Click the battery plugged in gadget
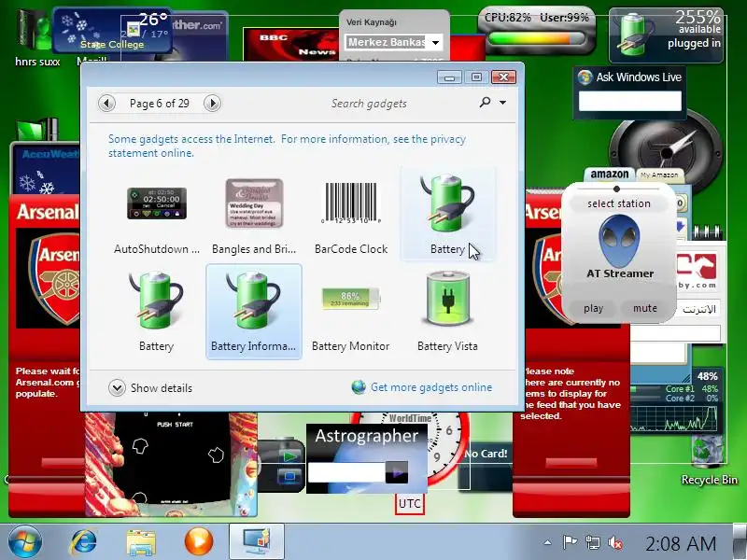 (666, 35)
